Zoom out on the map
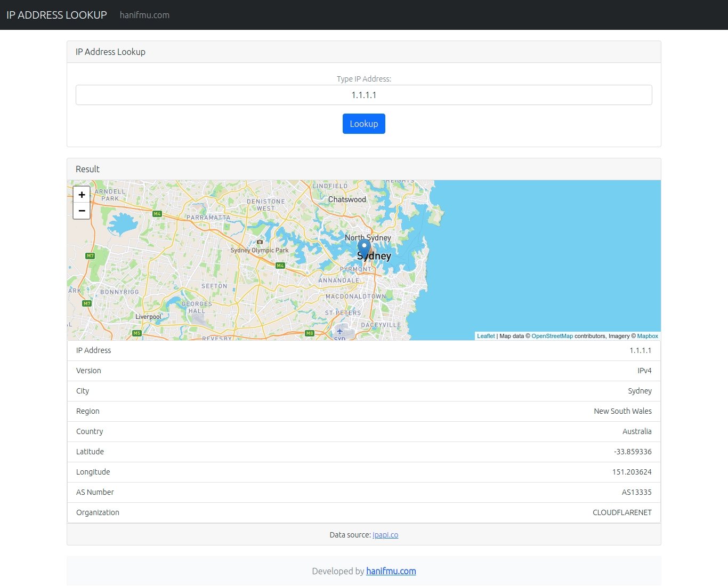 pos(82,211)
